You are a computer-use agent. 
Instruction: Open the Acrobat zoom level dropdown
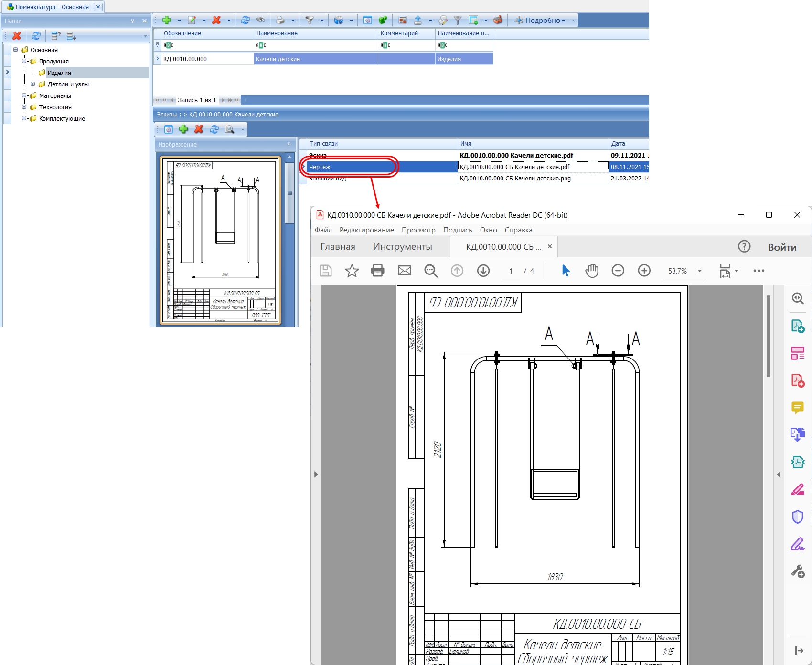tap(700, 271)
